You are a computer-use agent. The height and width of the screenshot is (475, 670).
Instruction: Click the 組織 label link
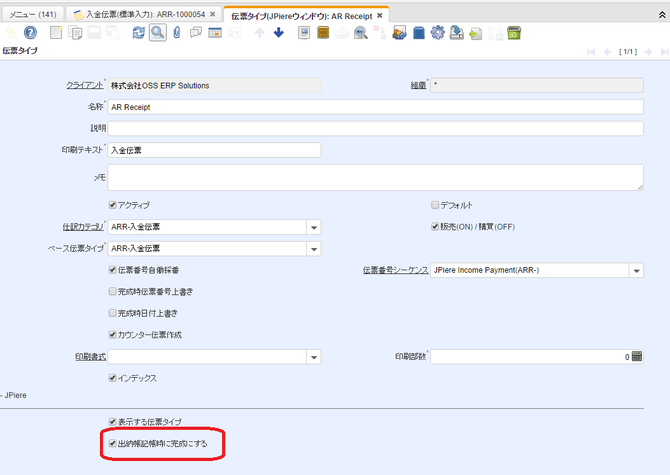click(418, 85)
